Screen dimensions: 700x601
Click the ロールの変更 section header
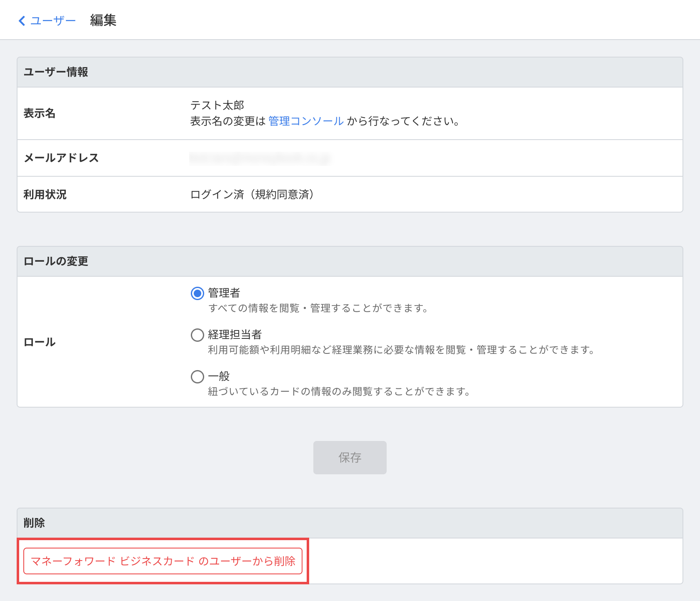[56, 261]
